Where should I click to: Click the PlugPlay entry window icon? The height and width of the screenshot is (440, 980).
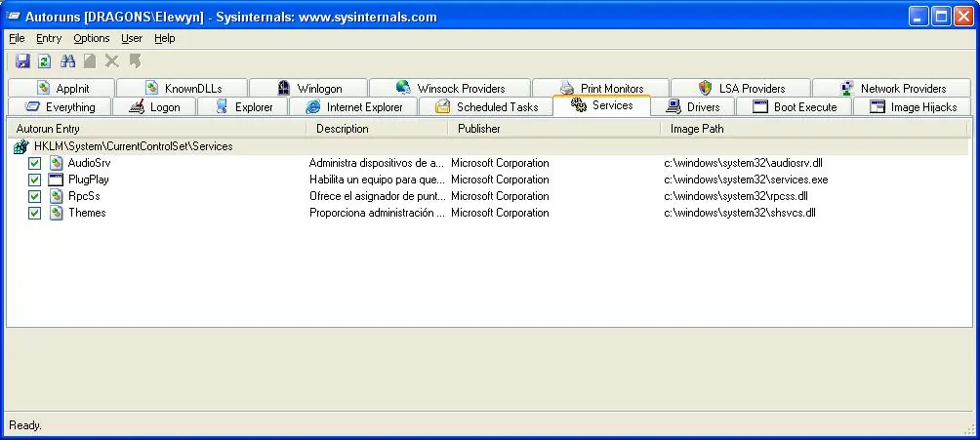pos(57,180)
